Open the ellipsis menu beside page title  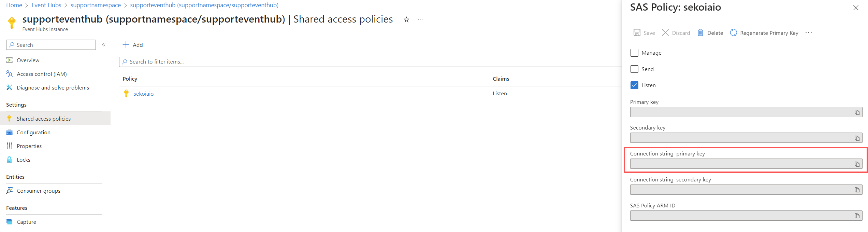pos(420,20)
